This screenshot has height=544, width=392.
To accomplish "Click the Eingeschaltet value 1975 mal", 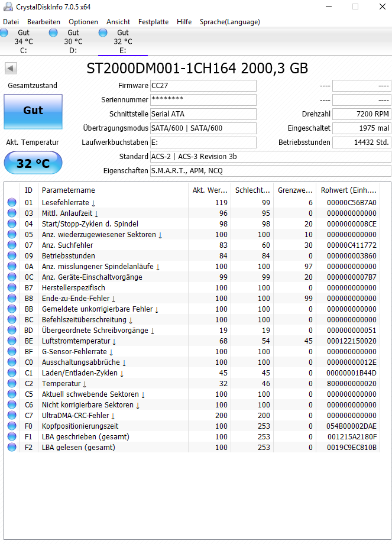I will coord(362,128).
